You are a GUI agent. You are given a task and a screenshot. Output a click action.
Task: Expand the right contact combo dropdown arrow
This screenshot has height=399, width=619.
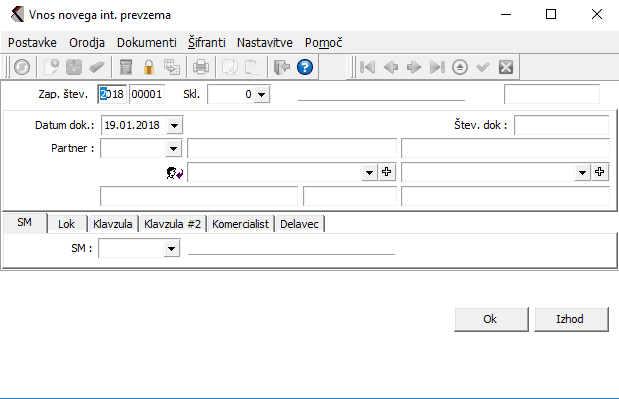[582, 172]
